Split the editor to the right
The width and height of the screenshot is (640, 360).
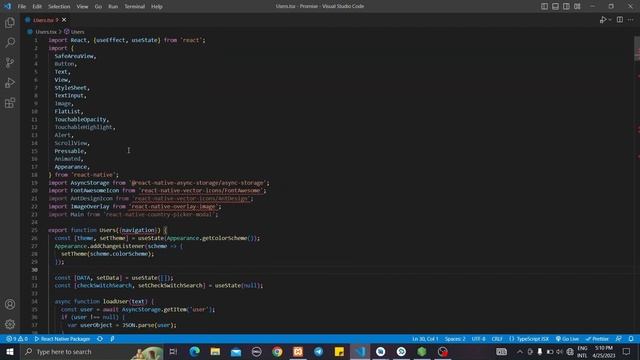[x=620, y=20]
